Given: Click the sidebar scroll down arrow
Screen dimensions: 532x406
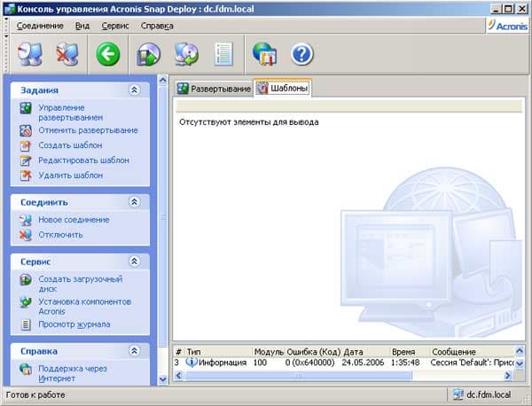Looking at the screenshot, I should click(x=163, y=379).
